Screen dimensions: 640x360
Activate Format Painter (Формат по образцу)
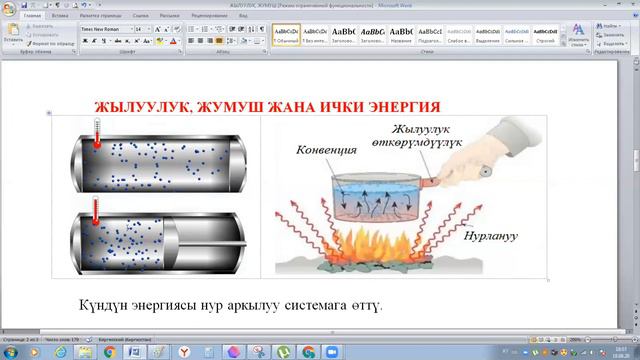51,43
